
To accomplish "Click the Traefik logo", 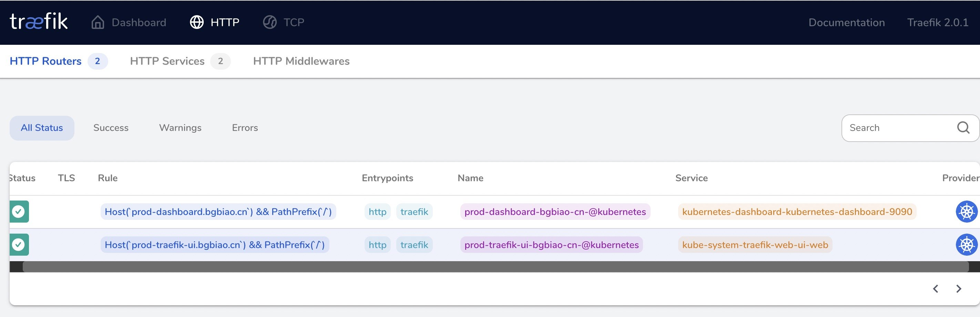I will (39, 22).
